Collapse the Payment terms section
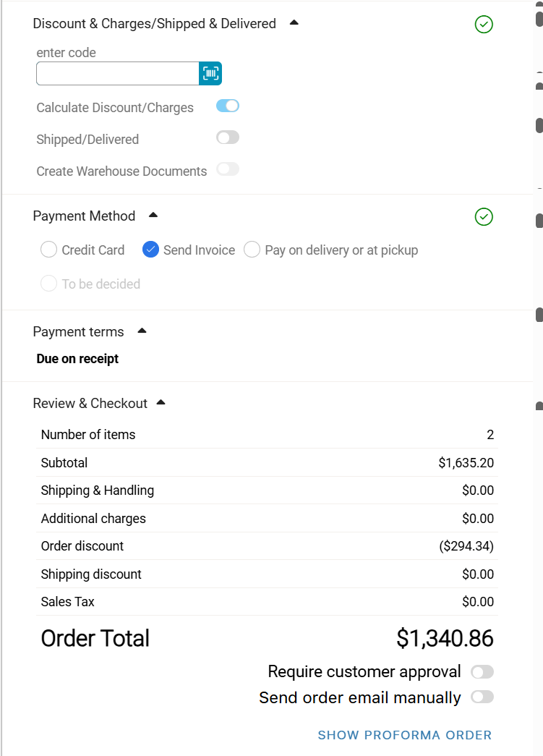 pyautogui.click(x=142, y=331)
